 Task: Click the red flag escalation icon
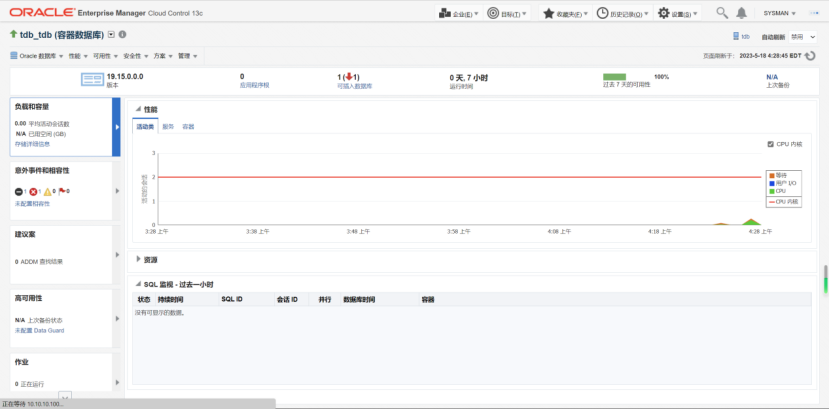[x=62, y=191]
